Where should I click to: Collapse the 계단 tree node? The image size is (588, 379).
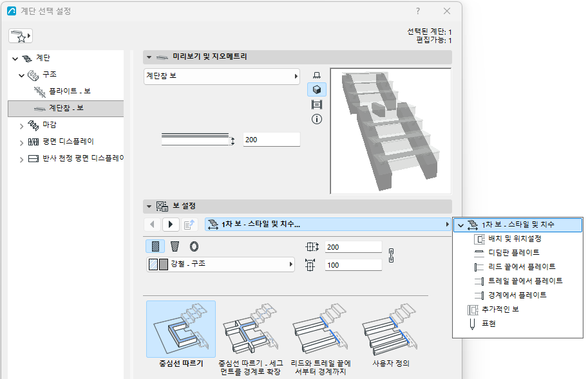click(15, 59)
